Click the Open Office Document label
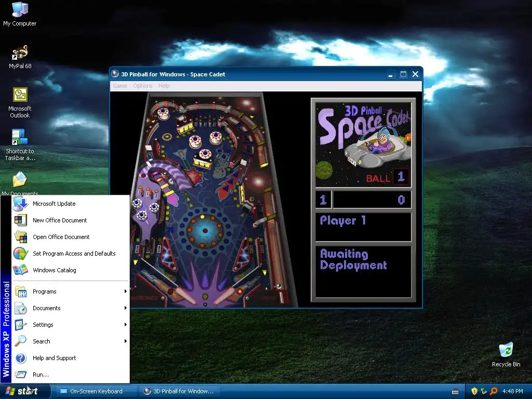The height and width of the screenshot is (399, 532). pyautogui.click(x=61, y=237)
